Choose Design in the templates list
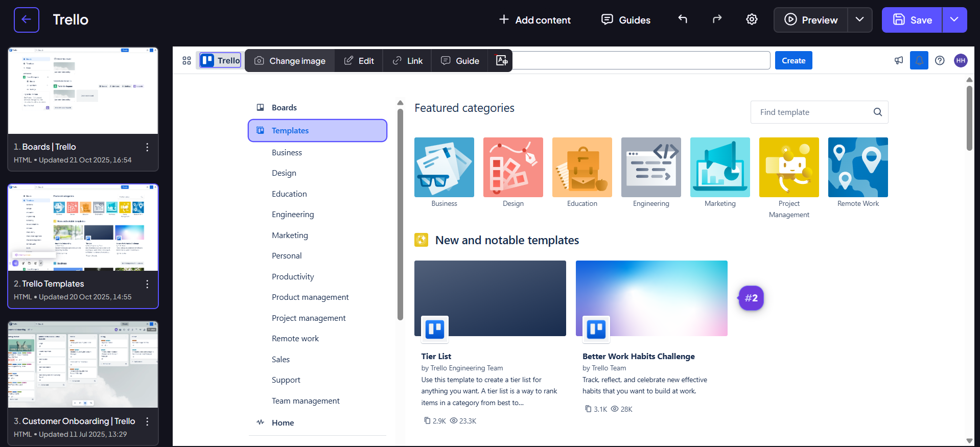The height and width of the screenshot is (447, 980). (x=284, y=173)
